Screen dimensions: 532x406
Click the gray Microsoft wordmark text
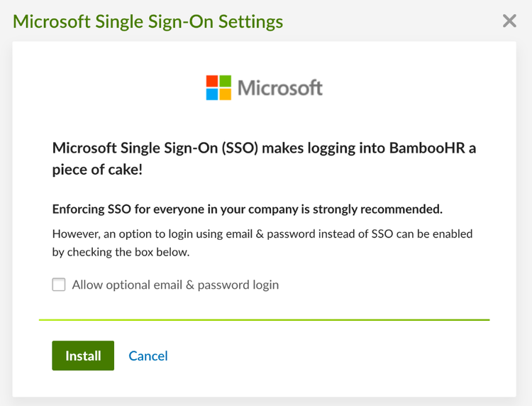point(280,88)
